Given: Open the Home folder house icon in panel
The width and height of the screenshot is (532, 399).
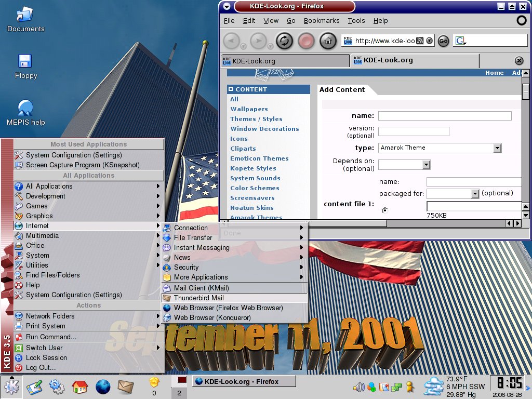Looking at the screenshot, I should pos(79,387).
